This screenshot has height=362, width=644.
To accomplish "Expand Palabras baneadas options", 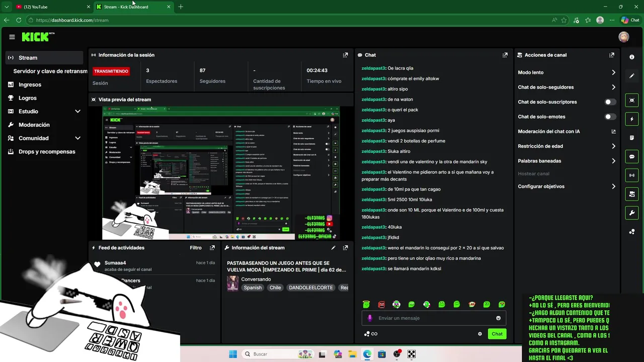I will [x=613, y=161].
